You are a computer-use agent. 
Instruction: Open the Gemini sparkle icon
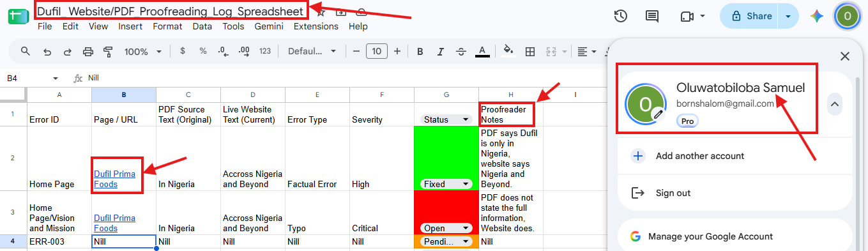pos(817,16)
